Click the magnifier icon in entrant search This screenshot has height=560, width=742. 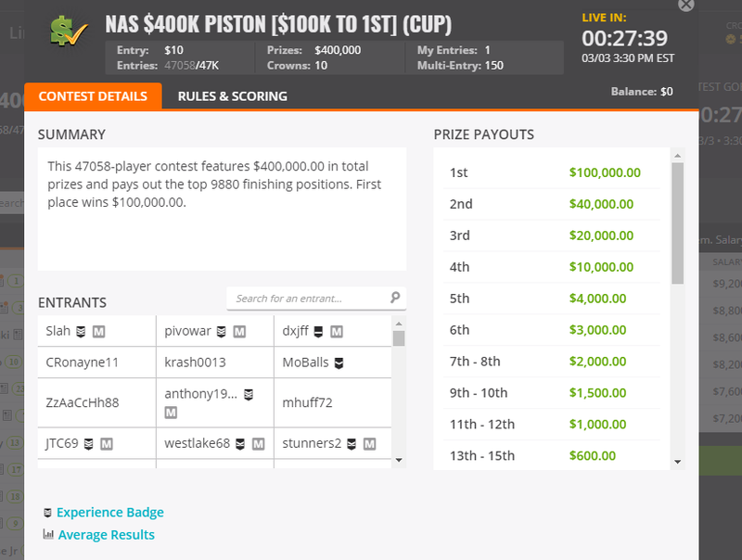point(395,297)
